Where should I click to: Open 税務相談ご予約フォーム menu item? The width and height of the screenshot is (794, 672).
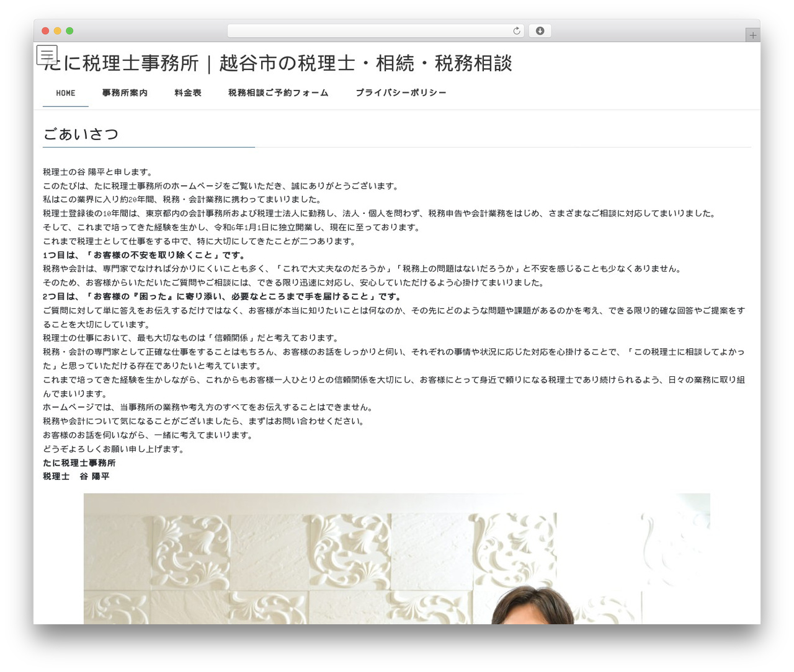point(279,93)
